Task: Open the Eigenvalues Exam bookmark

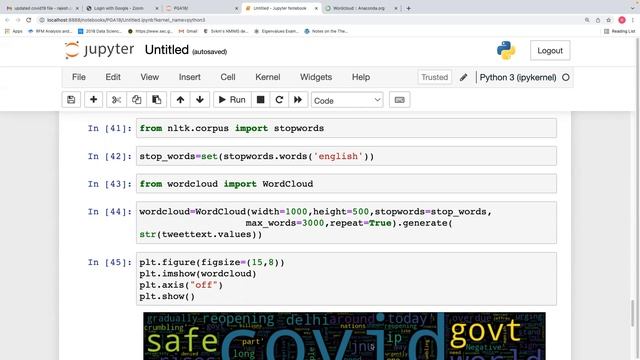Action: (x=276, y=31)
